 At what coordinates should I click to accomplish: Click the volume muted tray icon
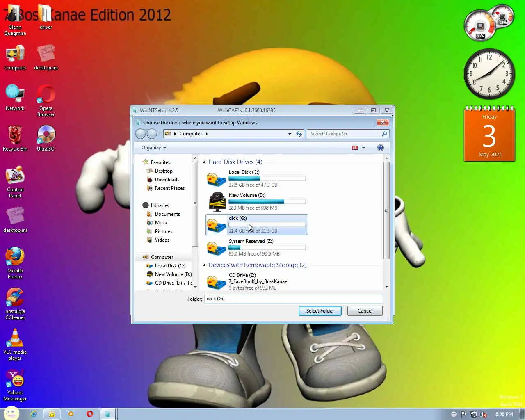484,414
